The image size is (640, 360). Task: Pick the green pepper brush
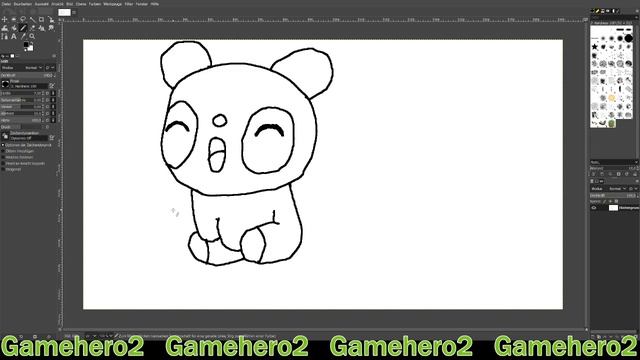[x=611, y=123]
